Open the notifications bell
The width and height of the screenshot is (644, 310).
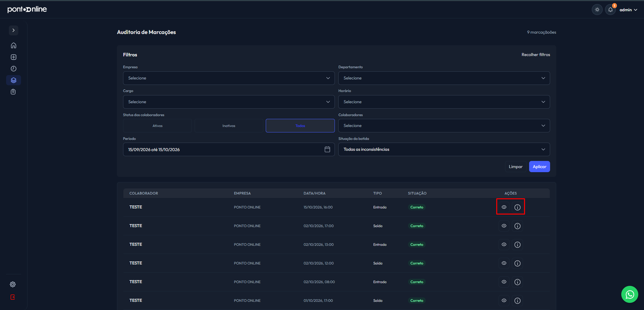click(611, 10)
